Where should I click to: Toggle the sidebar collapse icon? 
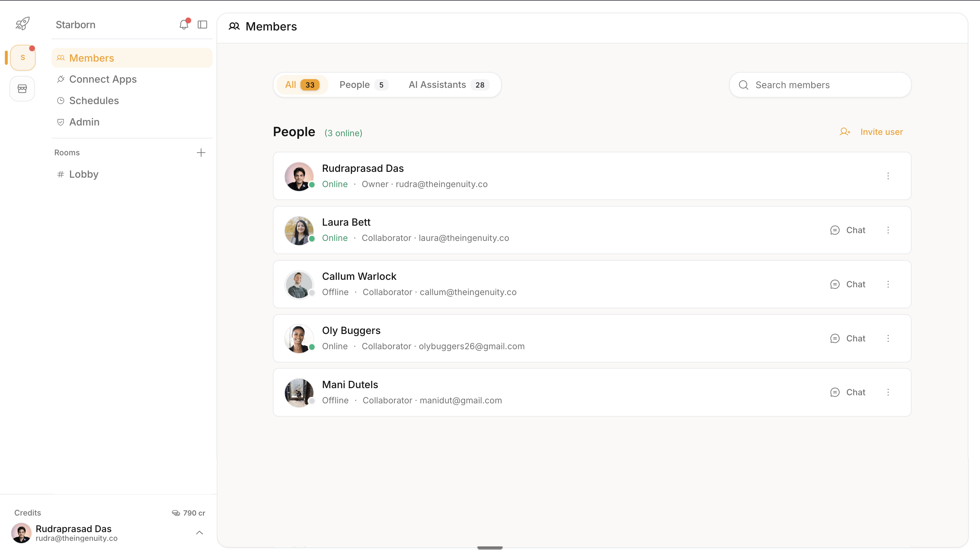(x=202, y=25)
